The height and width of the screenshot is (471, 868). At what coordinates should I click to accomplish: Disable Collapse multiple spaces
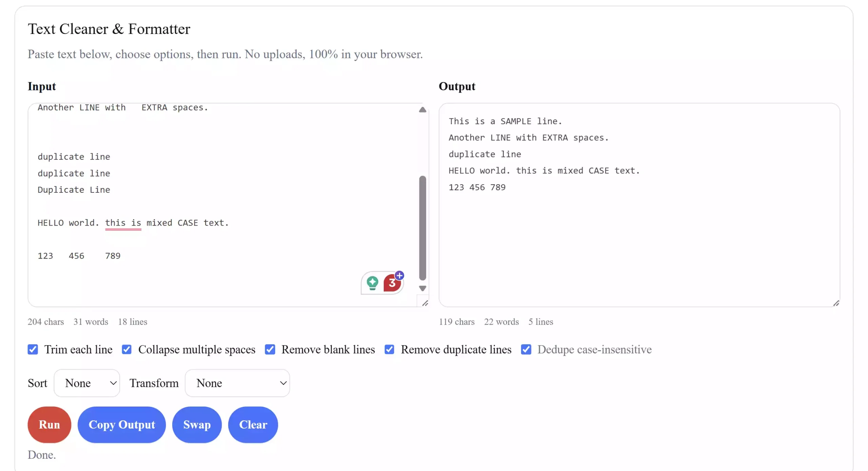click(126, 349)
